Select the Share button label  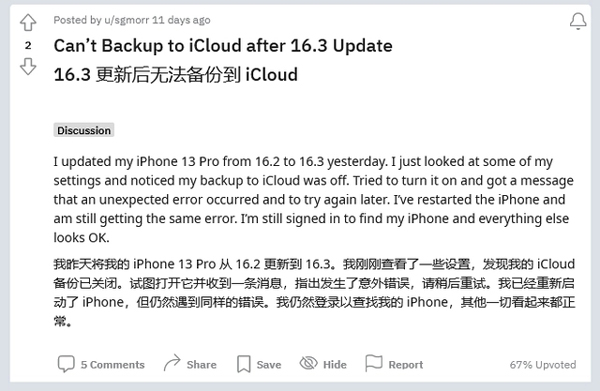[201, 365]
